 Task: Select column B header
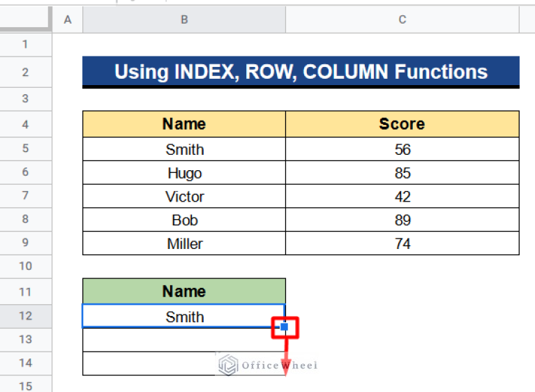[x=184, y=20]
